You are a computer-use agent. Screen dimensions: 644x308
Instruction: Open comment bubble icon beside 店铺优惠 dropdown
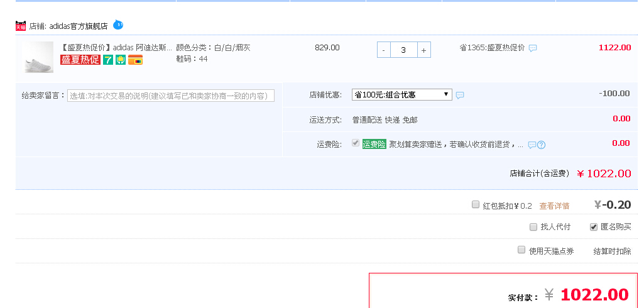coord(460,96)
